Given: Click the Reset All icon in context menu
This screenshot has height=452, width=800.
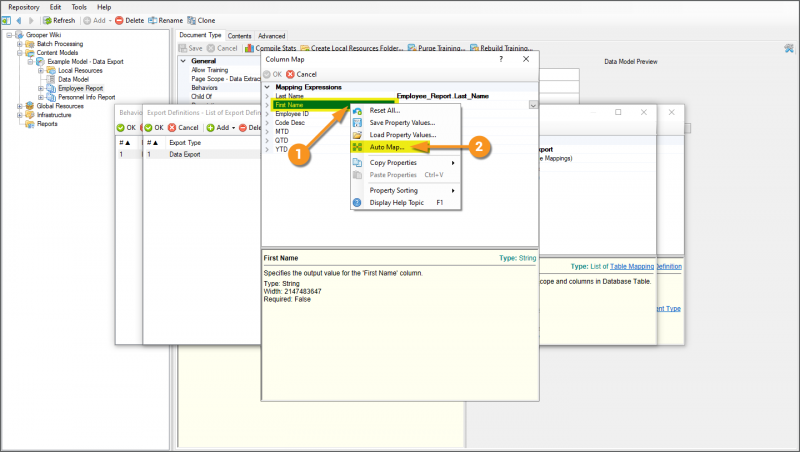Looking at the screenshot, I should pyautogui.click(x=357, y=111).
